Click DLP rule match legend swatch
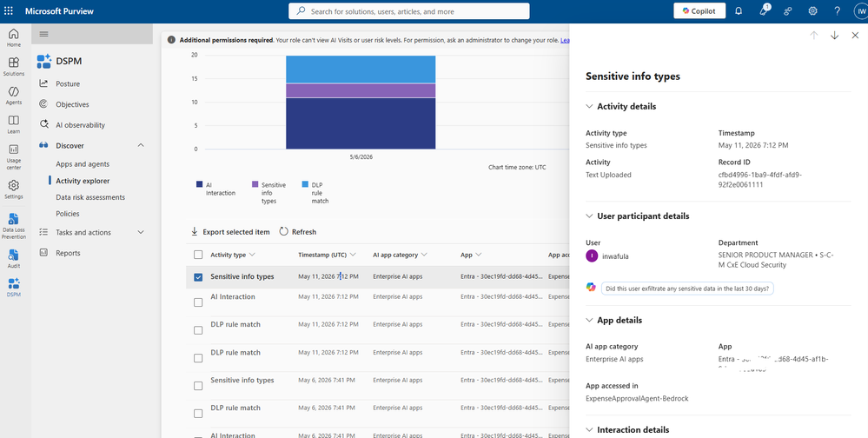This screenshot has height=438, width=868. point(306,184)
